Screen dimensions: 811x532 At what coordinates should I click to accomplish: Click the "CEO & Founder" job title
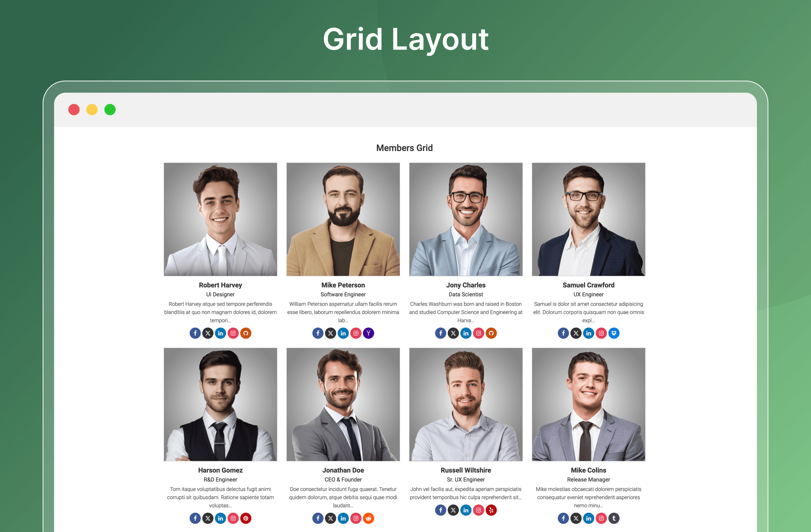click(x=343, y=480)
